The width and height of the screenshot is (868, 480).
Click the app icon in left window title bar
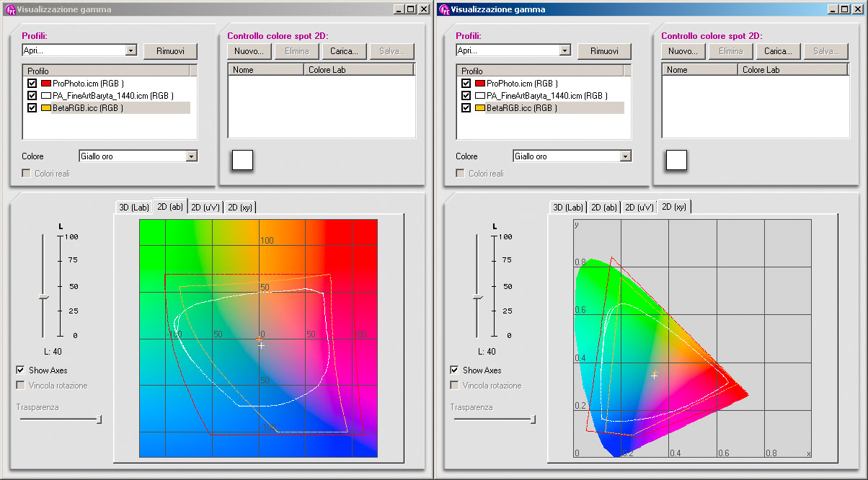pyautogui.click(x=10, y=9)
